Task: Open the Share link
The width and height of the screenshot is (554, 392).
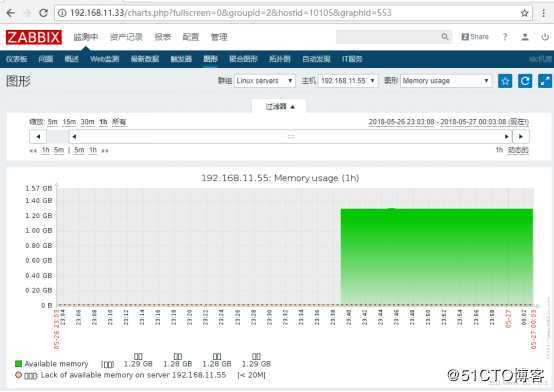Action: (475, 37)
